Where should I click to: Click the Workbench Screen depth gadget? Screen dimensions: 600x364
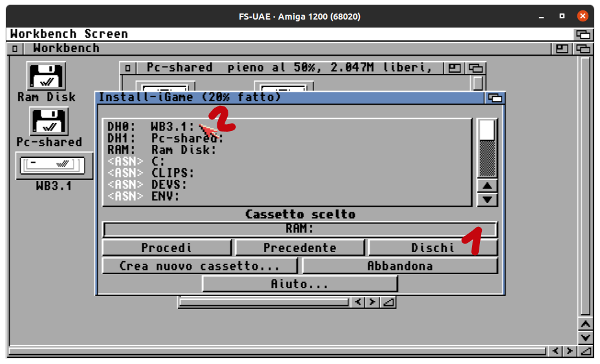tap(583, 34)
